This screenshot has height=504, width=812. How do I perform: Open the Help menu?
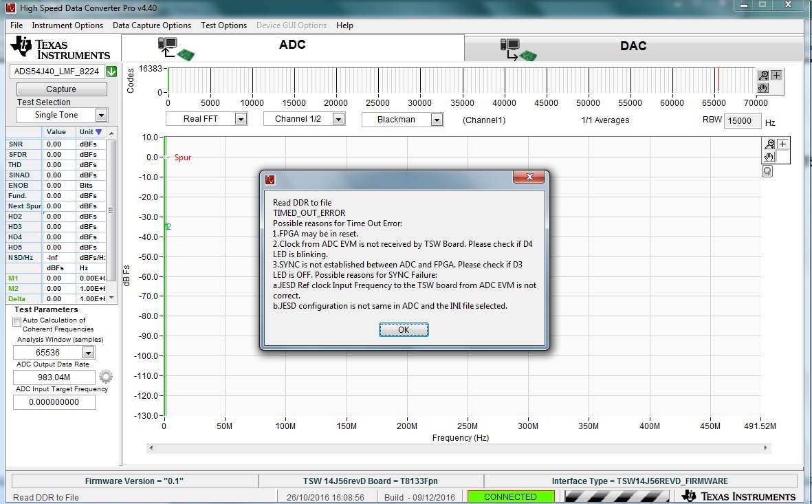[344, 25]
